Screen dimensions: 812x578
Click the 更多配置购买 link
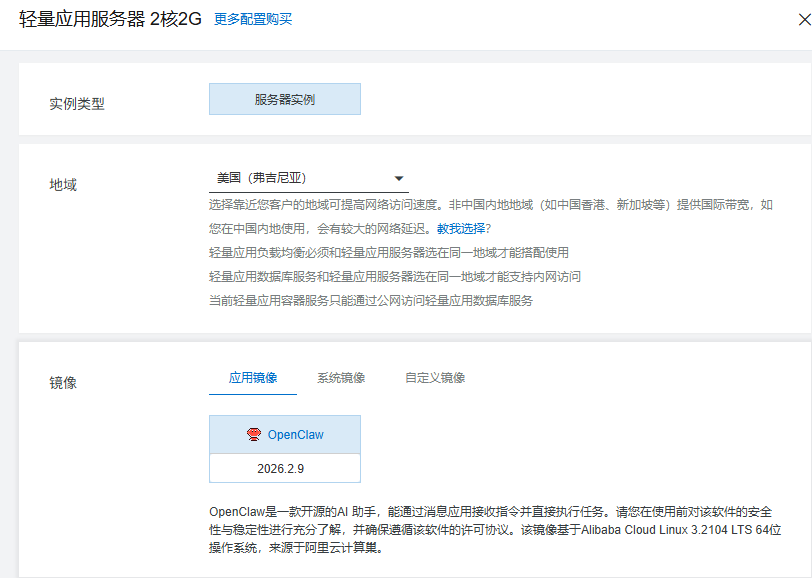[253, 19]
